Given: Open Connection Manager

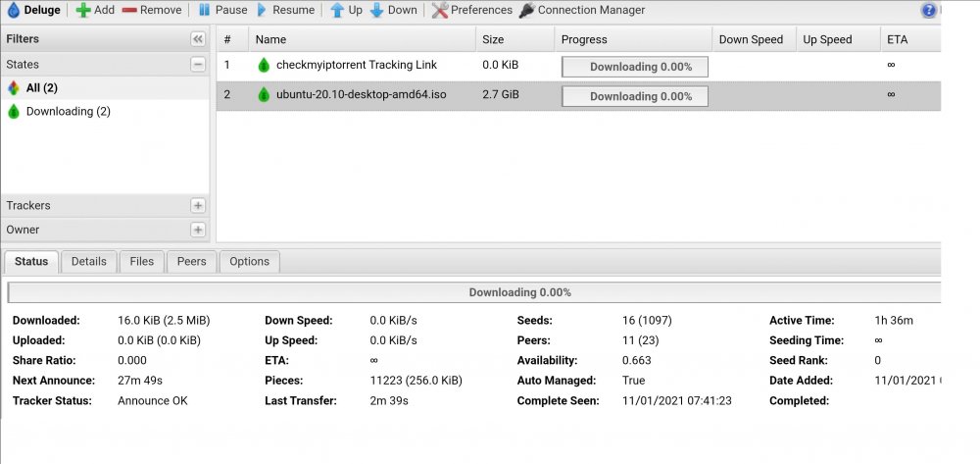Looking at the screenshot, I should 582,10.
